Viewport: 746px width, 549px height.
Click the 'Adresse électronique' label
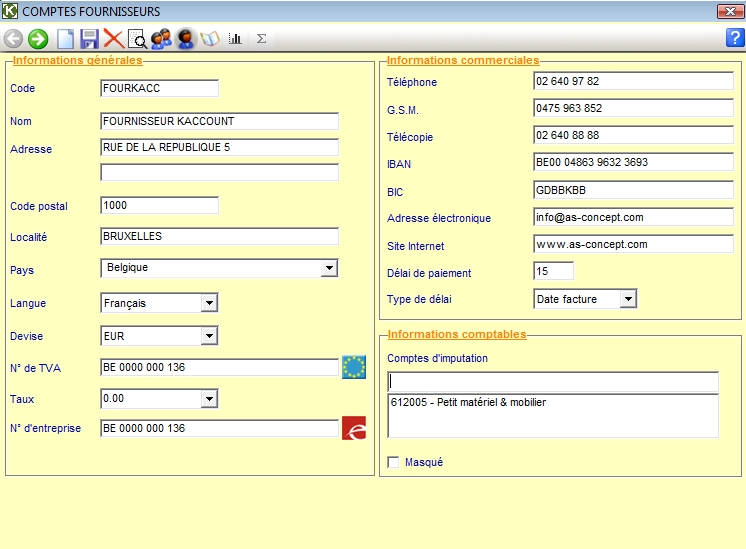tap(439, 218)
